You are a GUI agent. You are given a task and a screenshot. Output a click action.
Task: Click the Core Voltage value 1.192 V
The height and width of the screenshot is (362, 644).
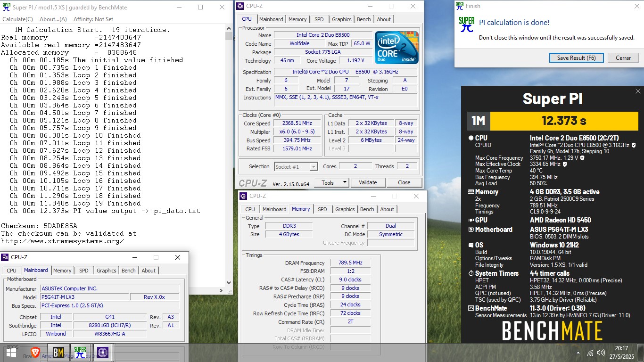coord(355,61)
